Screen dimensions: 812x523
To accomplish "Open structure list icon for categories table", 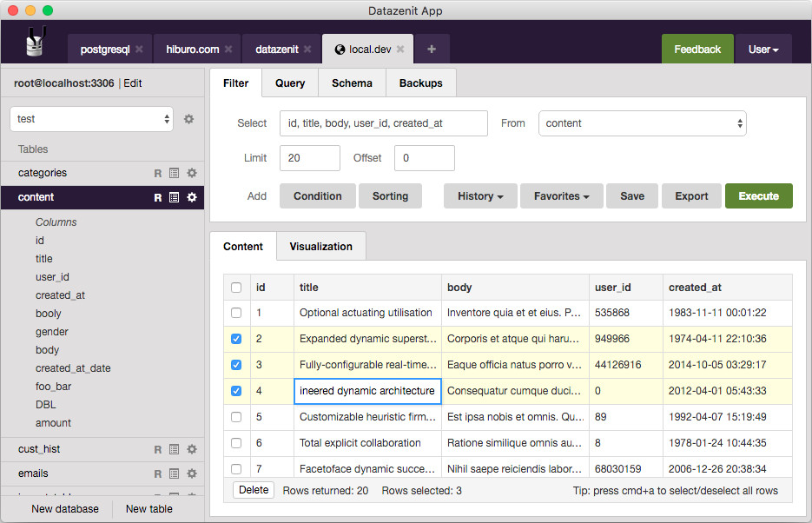I will [x=174, y=173].
